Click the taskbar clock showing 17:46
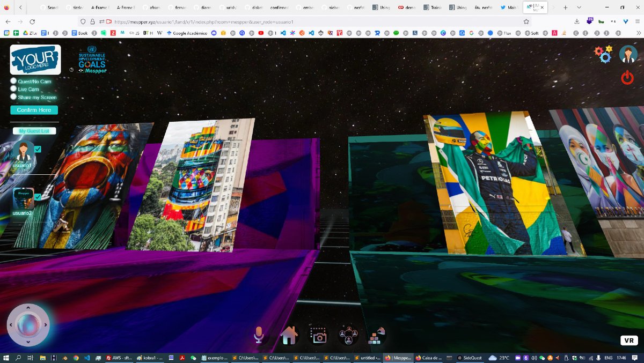Image resolution: width=644 pixels, height=363 pixels. tap(621, 358)
